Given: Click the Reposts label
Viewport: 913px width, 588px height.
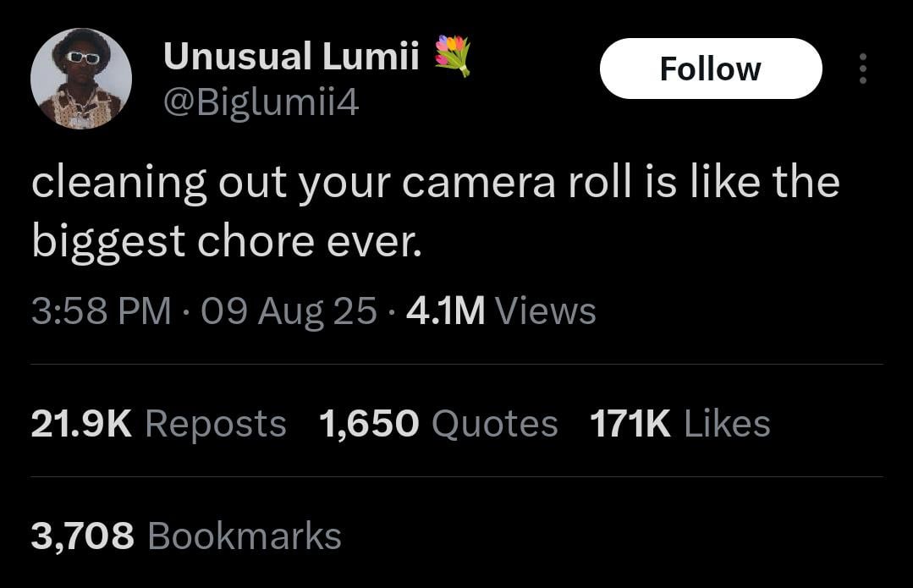Looking at the screenshot, I should 216,425.
